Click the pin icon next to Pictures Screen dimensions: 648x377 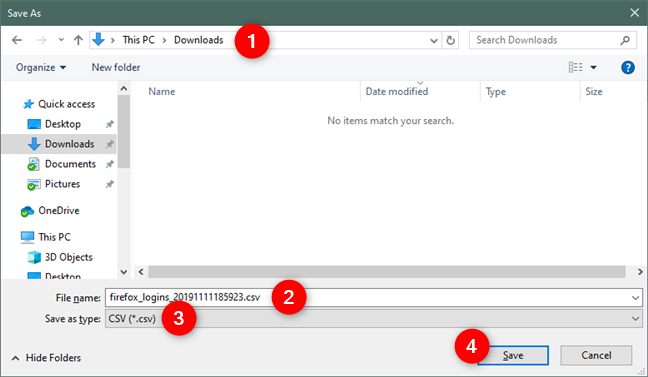(110, 184)
